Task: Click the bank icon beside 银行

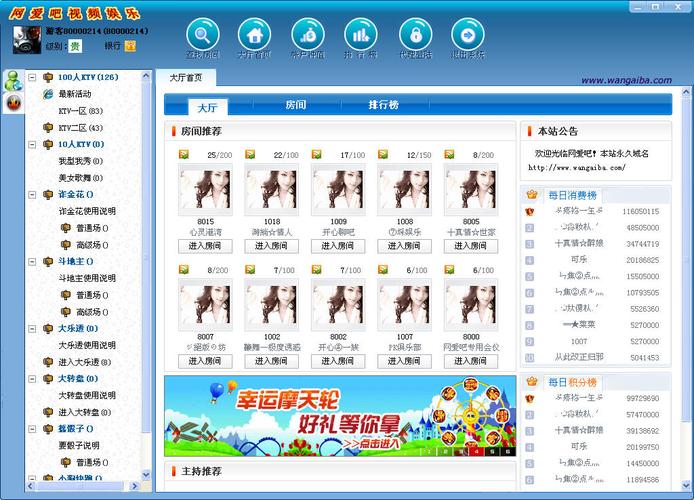Action: (130, 46)
